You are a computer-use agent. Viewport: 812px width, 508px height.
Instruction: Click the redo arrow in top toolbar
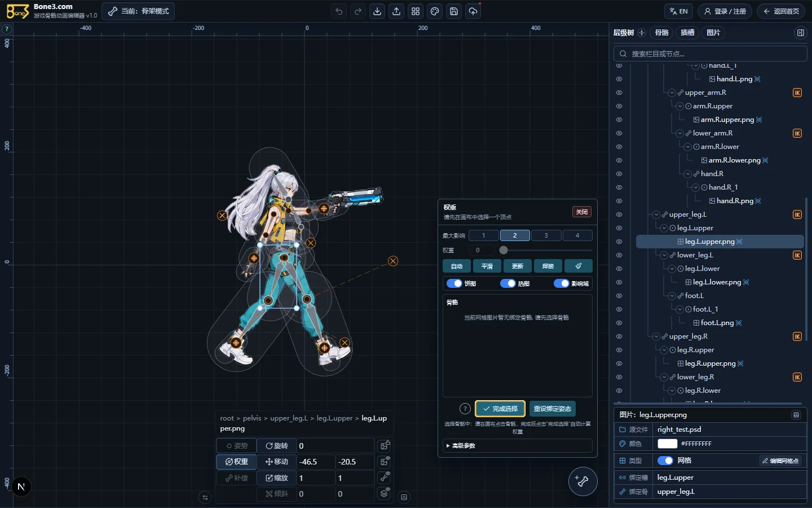pyautogui.click(x=358, y=11)
